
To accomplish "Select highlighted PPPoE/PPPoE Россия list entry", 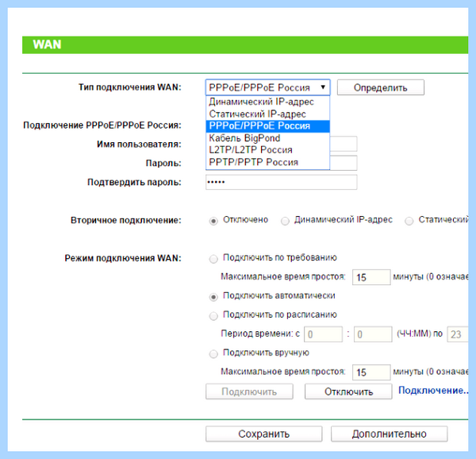I will 267,126.
